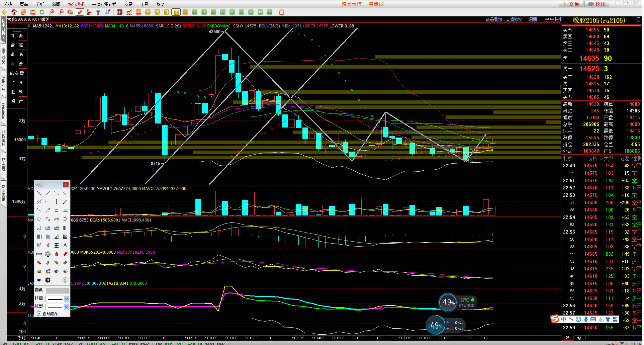Select the Gann angle fan tool
Screen dimensions: 644x345
[65, 237]
